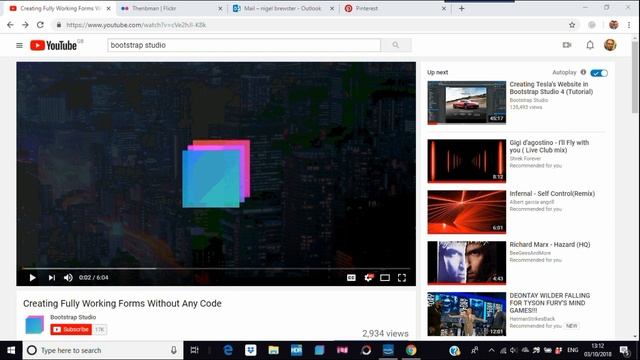Open Windows Task View
Image resolution: width=640 pixels, height=360 pixels.
click(x=195, y=350)
